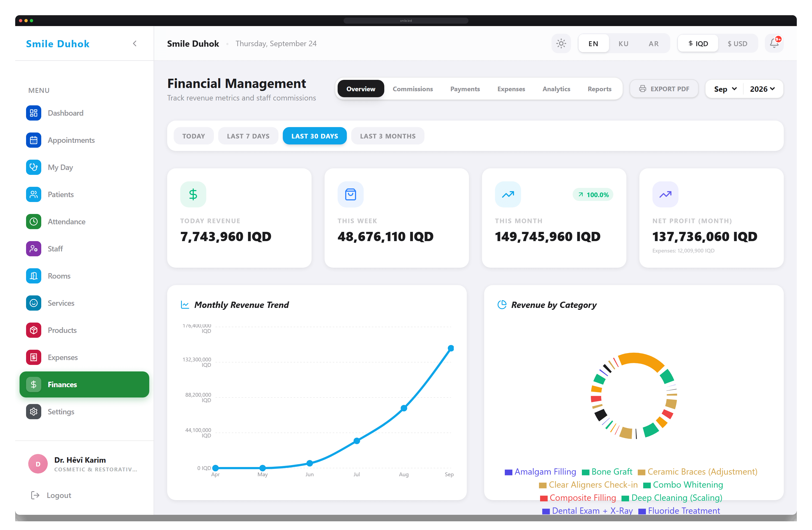Switch to Expenses tab
This screenshot has height=530, width=812.
pyautogui.click(x=511, y=89)
